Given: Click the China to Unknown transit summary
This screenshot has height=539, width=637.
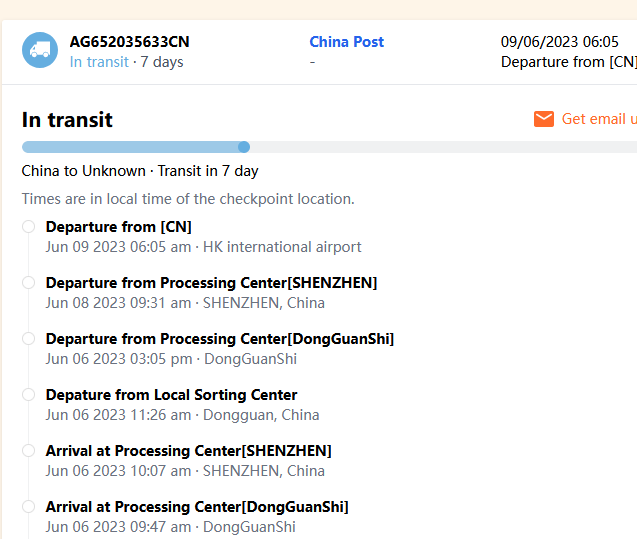Looking at the screenshot, I should click(140, 171).
